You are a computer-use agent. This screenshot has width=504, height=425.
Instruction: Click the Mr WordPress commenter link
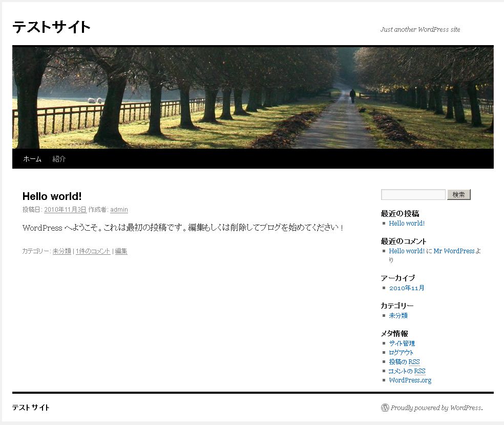[x=454, y=251]
